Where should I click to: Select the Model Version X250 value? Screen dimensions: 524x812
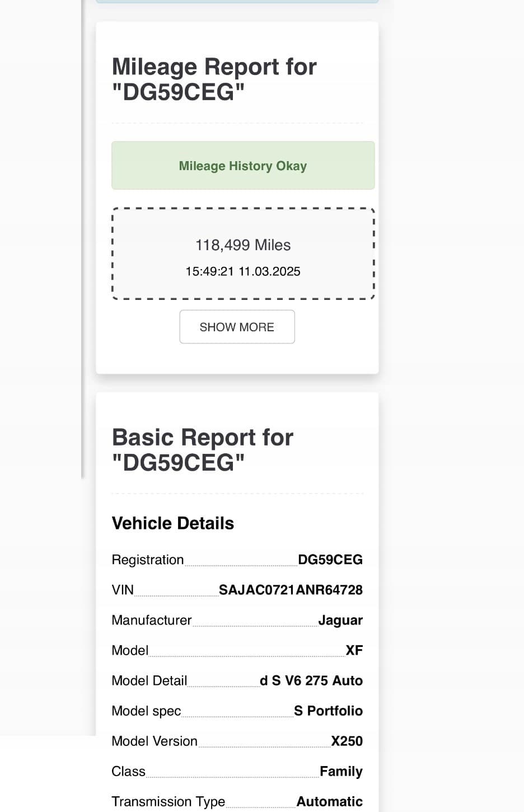(347, 741)
